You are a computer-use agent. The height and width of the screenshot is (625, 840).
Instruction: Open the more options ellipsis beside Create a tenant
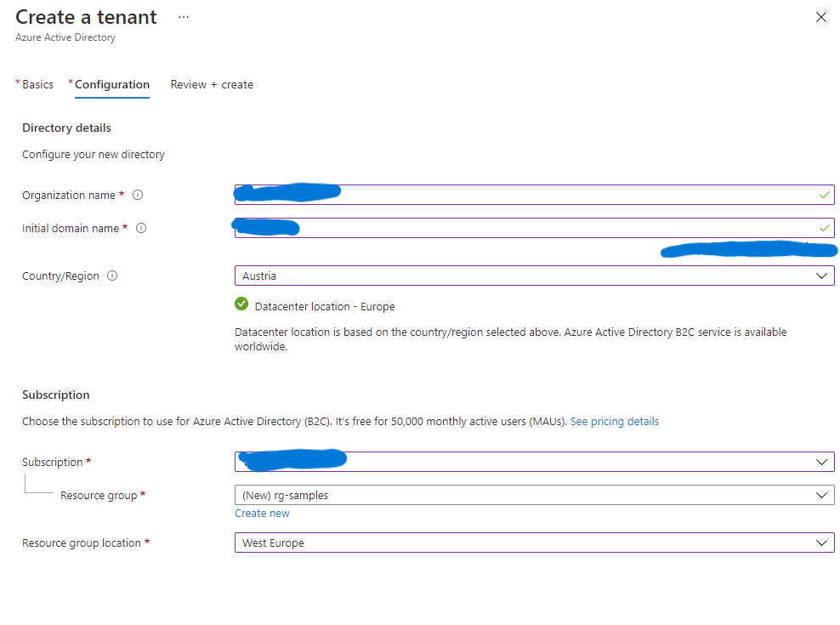[182, 16]
